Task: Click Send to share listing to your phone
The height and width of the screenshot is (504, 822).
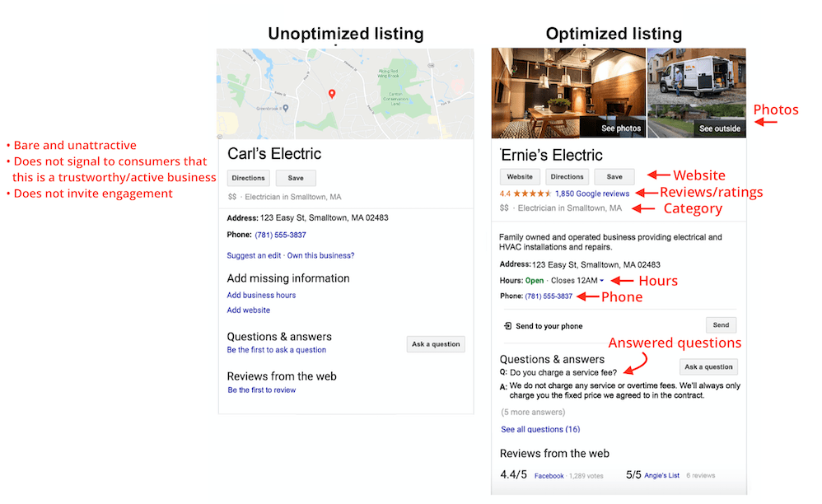Action: (721, 324)
